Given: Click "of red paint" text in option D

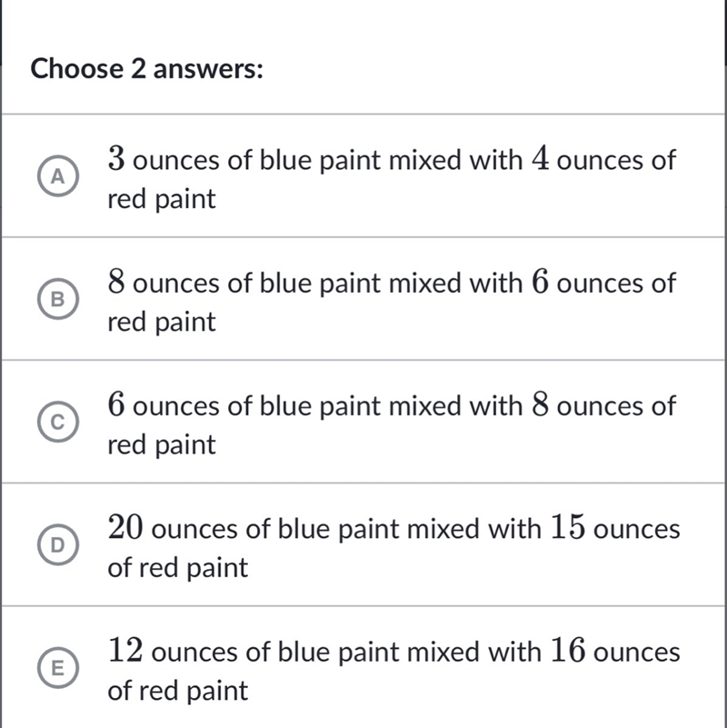Looking at the screenshot, I should [x=178, y=568].
